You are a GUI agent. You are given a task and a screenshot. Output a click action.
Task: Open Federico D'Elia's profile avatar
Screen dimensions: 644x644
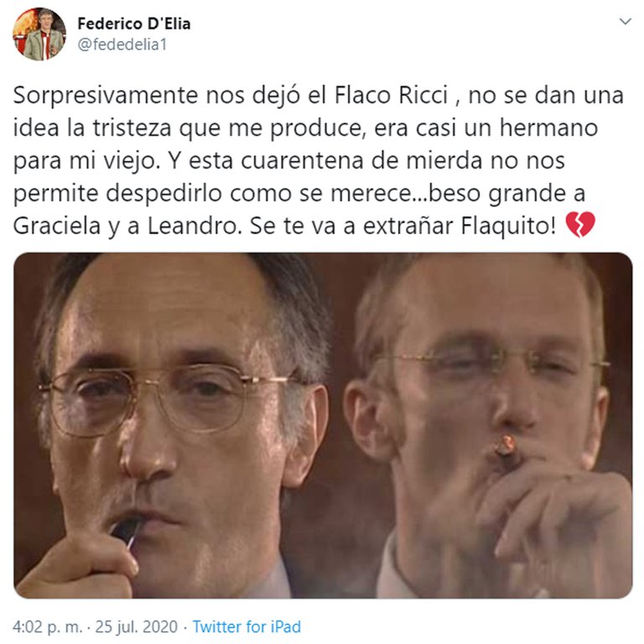point(39,34)
